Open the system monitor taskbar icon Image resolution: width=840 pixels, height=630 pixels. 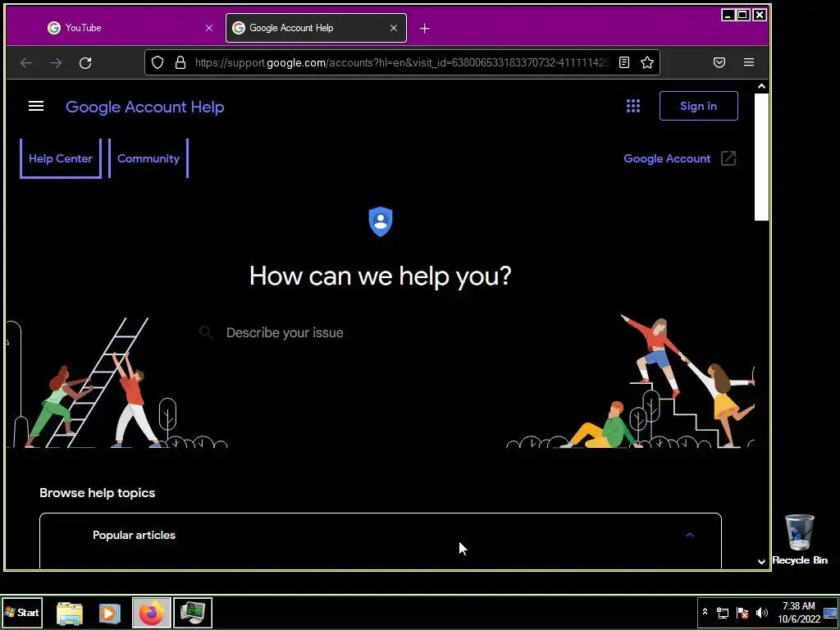(x=193, y=612)
